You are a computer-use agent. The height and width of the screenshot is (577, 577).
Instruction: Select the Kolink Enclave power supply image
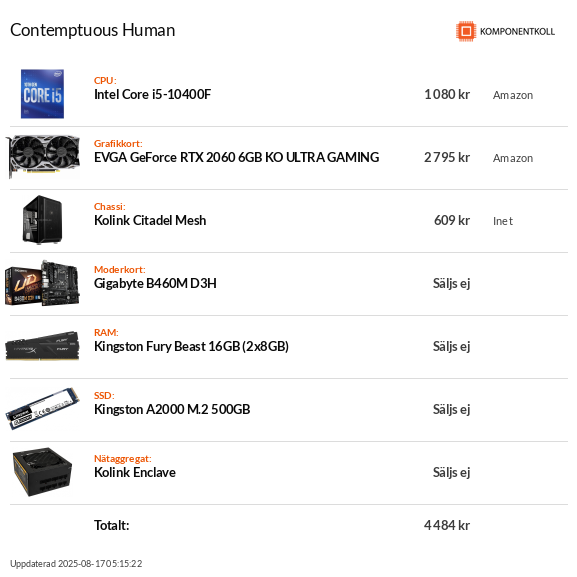[42, 472]
